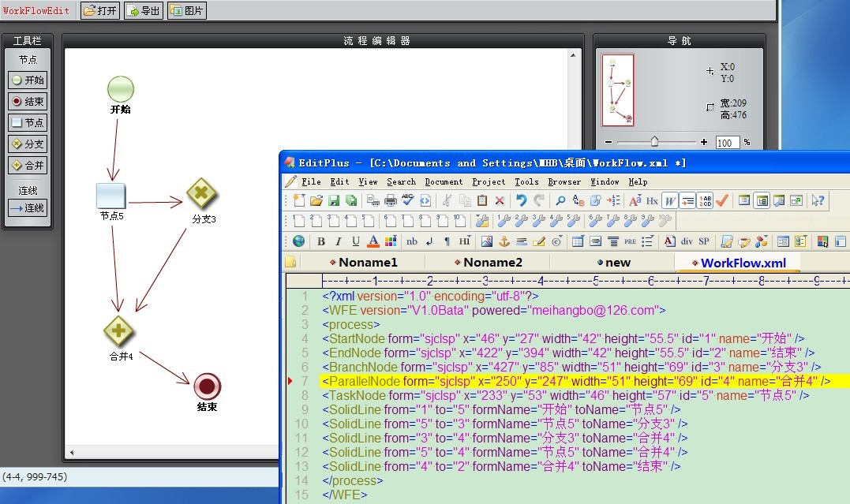The image size is (850, 504).
Task: Choose the 分支 branch node tool
Action: tap(28, 144)
